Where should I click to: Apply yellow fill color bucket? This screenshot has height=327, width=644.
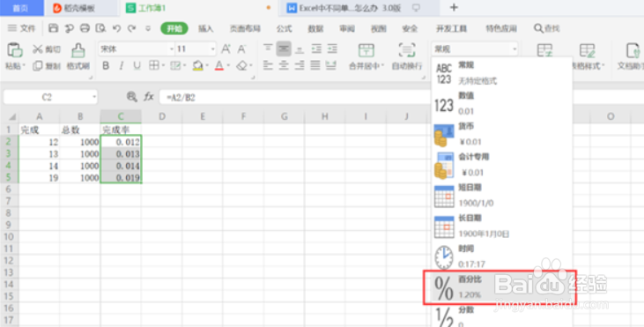198,65
